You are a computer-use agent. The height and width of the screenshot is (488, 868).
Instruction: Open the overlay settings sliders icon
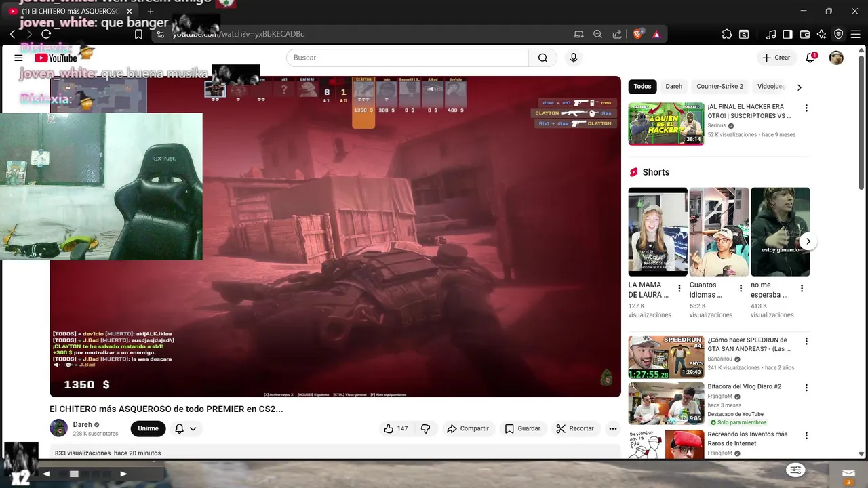coord(795,470)
